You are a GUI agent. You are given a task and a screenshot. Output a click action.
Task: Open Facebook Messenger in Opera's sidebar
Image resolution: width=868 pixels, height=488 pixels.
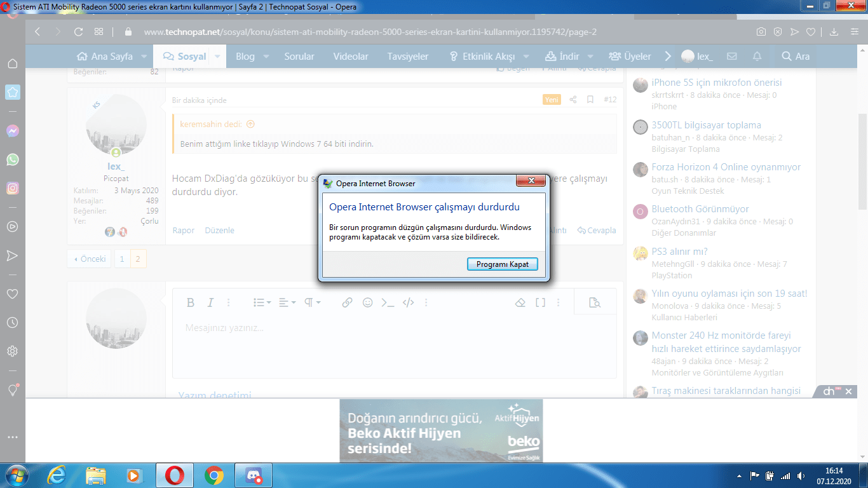click(x=12, y=131)
